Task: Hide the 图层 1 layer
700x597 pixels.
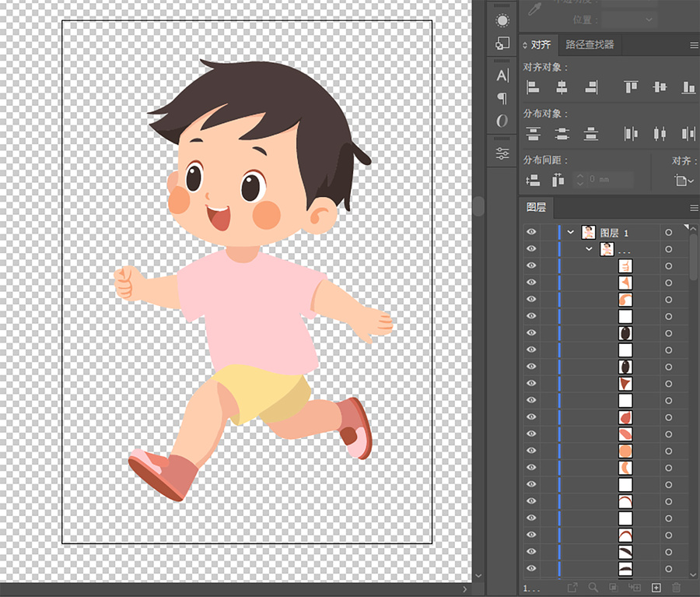Action: coord(531,232)
